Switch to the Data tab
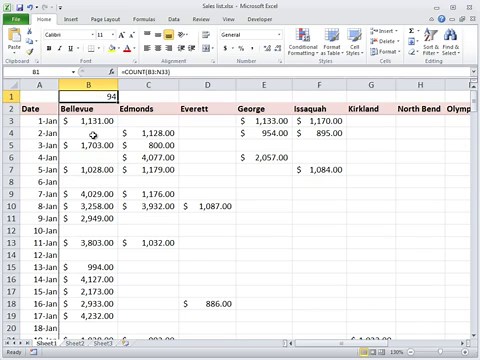This screenshot has width=480, height=360. 174,19
